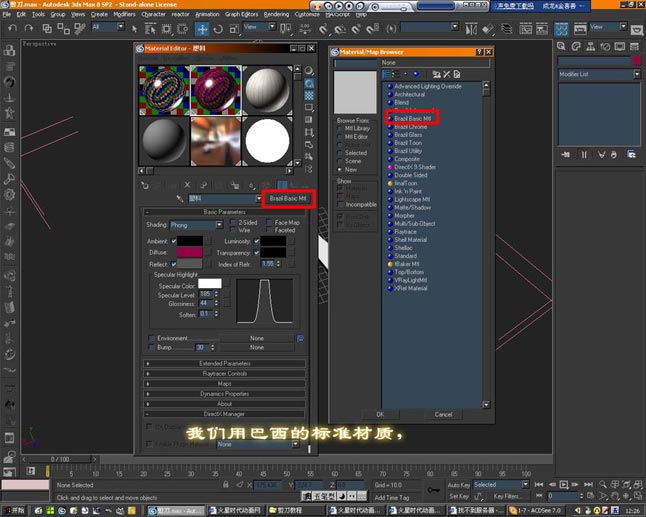646x517 pixels.
Task: Click Cancel in Material/Map Browser
Action: 443,414
